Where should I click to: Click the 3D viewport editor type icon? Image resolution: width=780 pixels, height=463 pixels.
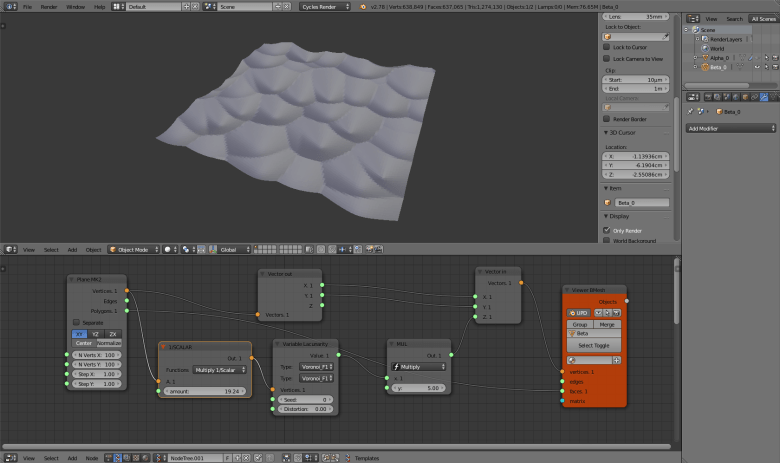tap(9, 249)
